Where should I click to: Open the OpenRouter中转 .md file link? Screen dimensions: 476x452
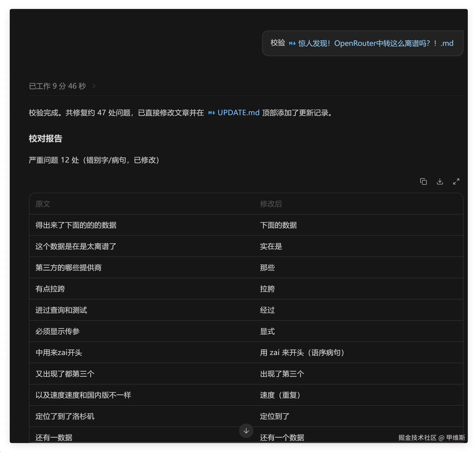click(x=376, y=43)
